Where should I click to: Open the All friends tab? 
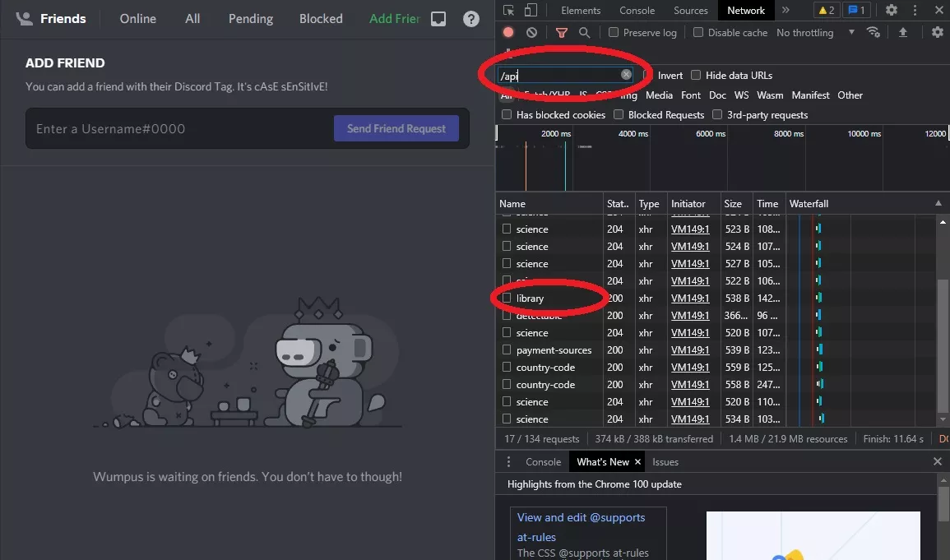pyautogui.click(x=192, y=19)
